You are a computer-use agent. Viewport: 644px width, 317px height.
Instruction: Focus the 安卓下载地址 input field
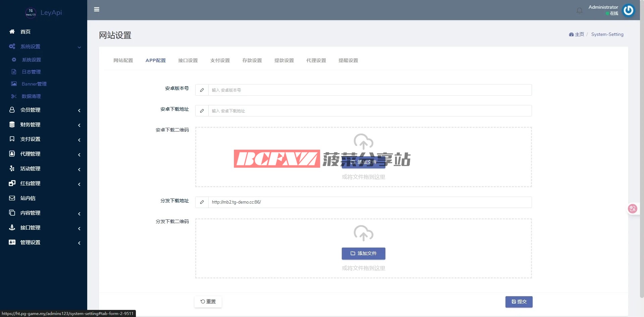pyautogui.click(x=370, y=111)
